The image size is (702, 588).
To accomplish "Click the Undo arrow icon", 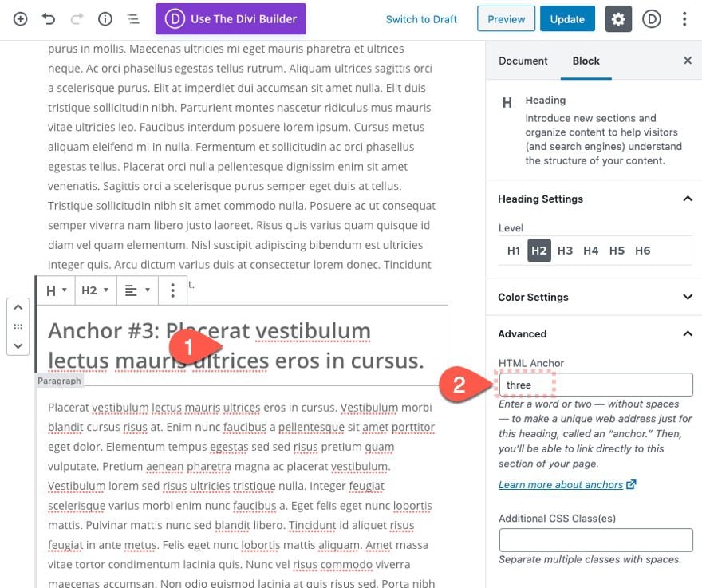I will coord(49,19).
